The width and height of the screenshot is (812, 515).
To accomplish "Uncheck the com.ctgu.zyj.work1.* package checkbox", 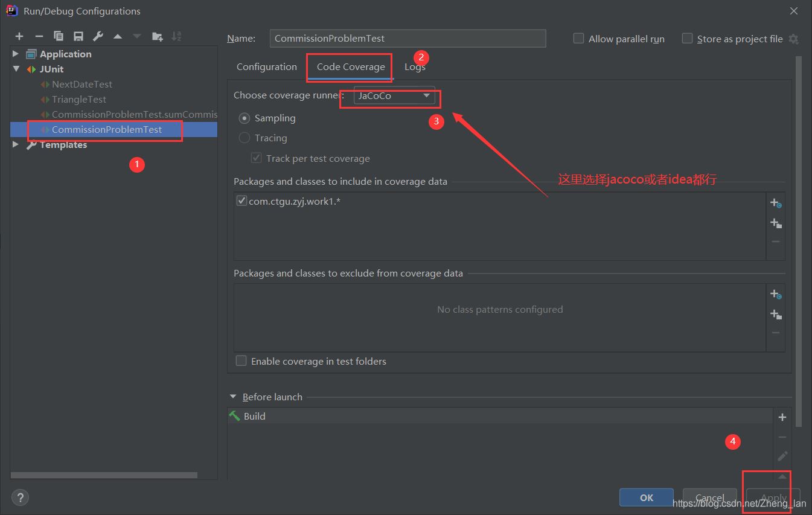I will (x=241, y=201).
